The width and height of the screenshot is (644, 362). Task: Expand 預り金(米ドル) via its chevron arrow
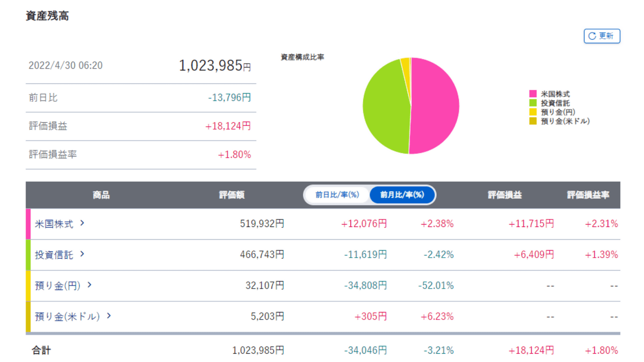[109, 316]
